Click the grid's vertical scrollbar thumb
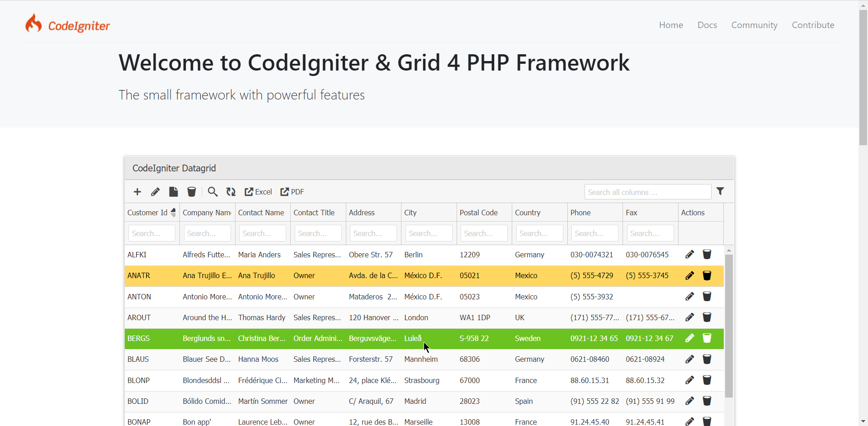Viewport: 868px width, 426px height. [x=729, y=326]
